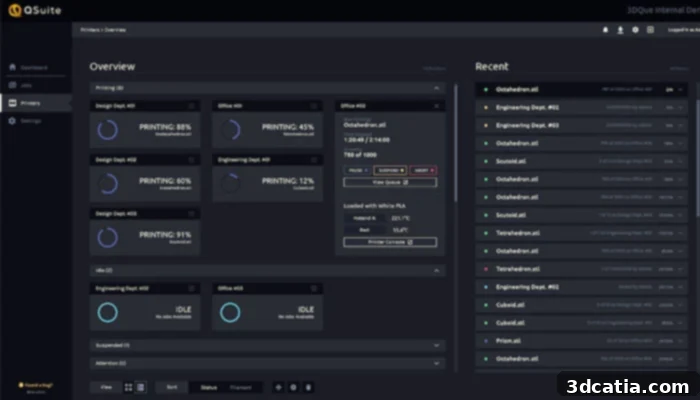Expand the highlighted Octahedron.stl row chevron
Image resolution: width=700 pixels, height=400 pixels.
click(680, 89)
